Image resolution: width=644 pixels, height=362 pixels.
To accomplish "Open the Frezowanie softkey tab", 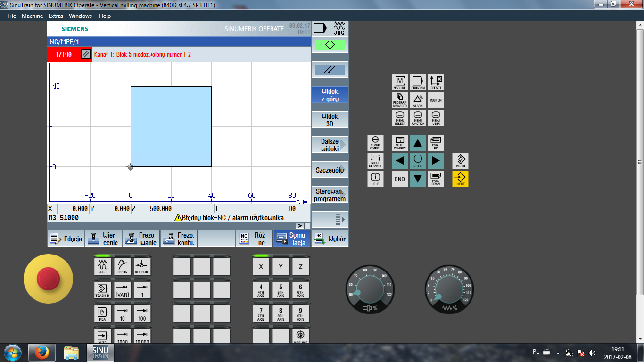I will [x=141, y=239].
